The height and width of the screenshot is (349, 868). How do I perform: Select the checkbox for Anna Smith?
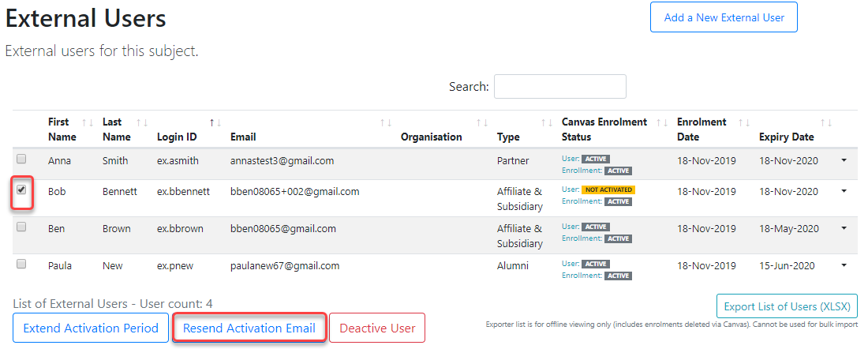(21, 159)
